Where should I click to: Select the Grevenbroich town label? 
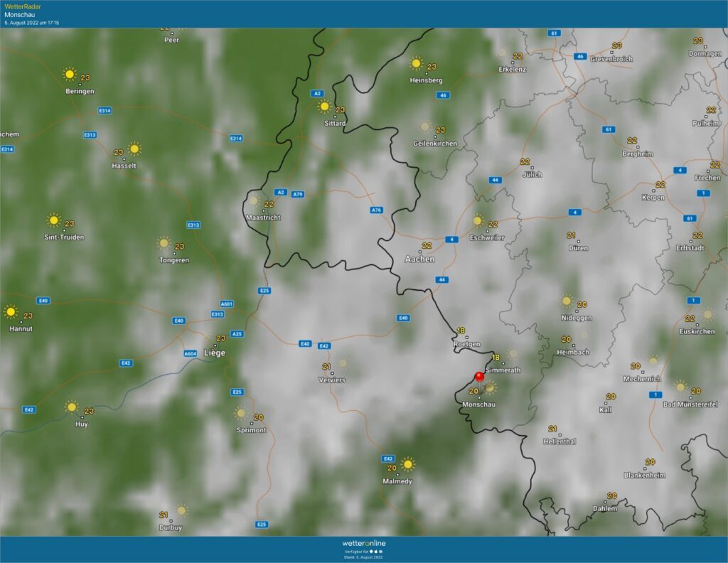(611, 59)
